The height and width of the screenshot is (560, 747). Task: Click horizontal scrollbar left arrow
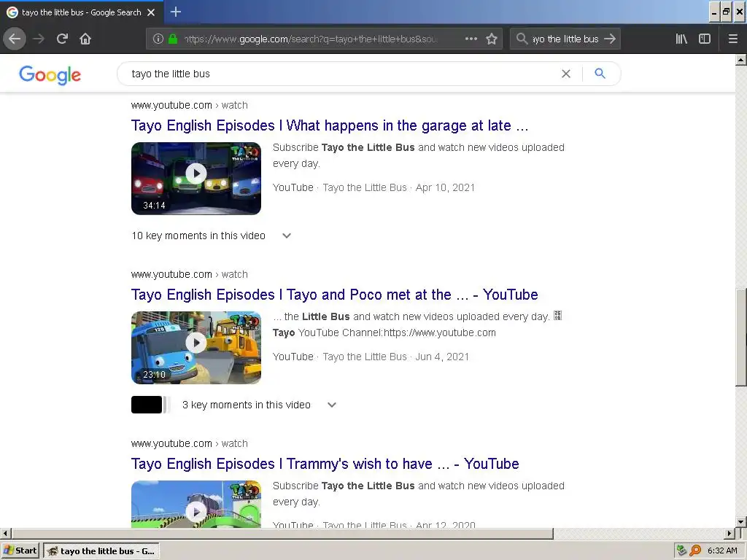pyautogui.click(x=5, y=533)
